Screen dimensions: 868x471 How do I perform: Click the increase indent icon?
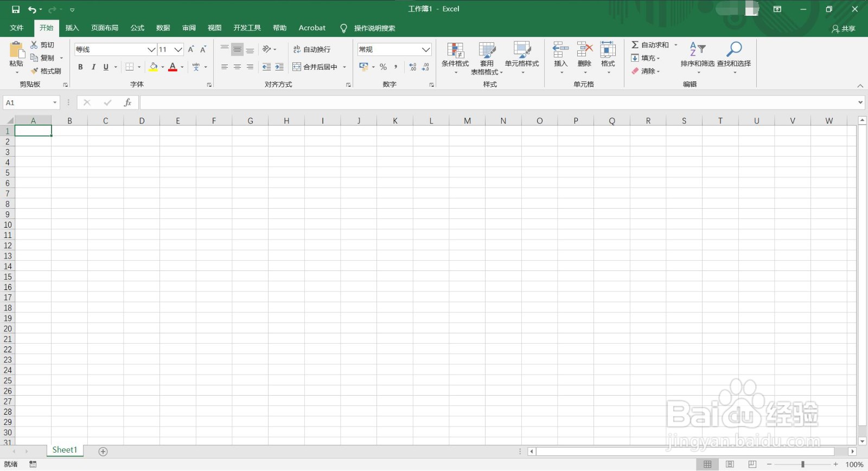point(279,67)
